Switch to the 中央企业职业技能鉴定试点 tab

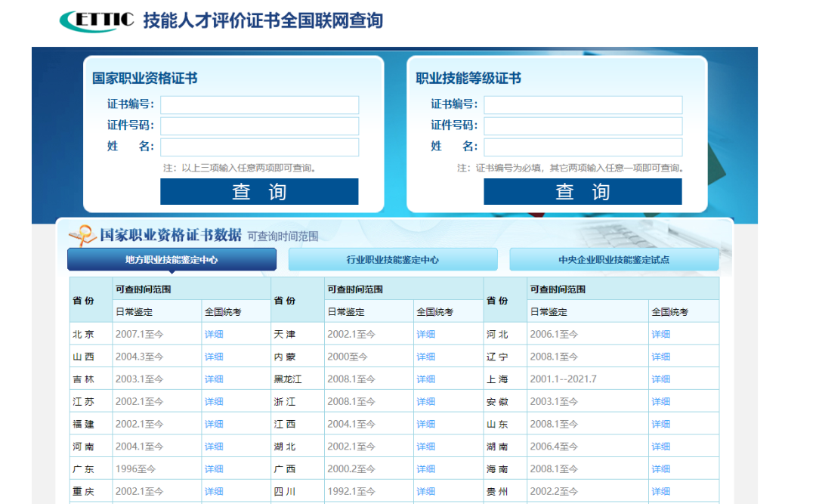(x=614, y=259)
